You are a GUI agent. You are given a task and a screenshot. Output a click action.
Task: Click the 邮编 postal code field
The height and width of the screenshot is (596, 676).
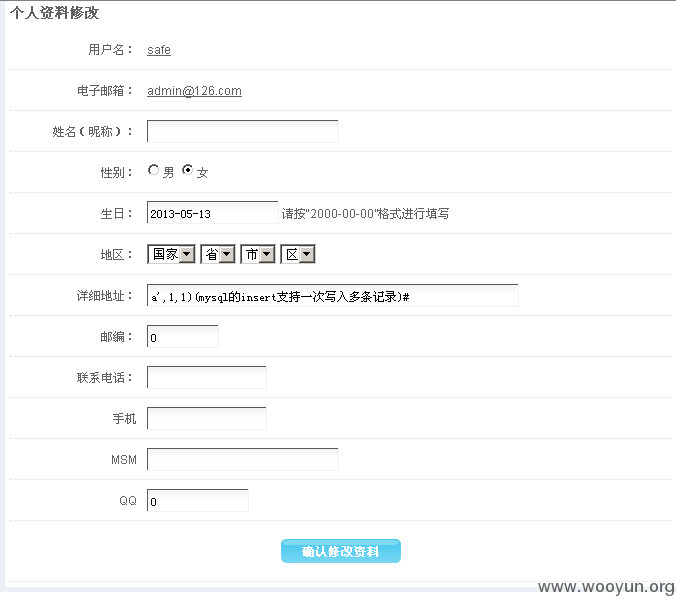click(x=182, y=336)
